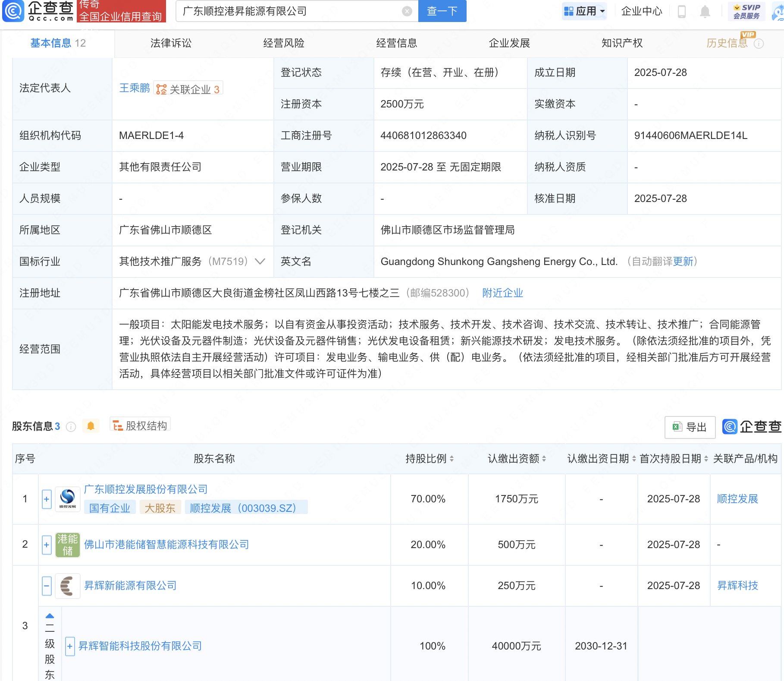Open 附近企业 near registered address
Image resolution: width=784 pixels, height=681 pixels.
[x=502, y=293]
